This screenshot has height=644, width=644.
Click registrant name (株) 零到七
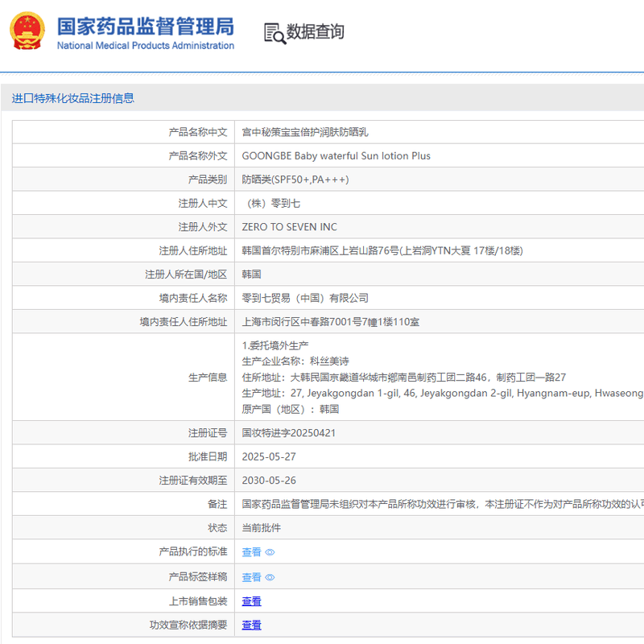click(x=273, y=204)
